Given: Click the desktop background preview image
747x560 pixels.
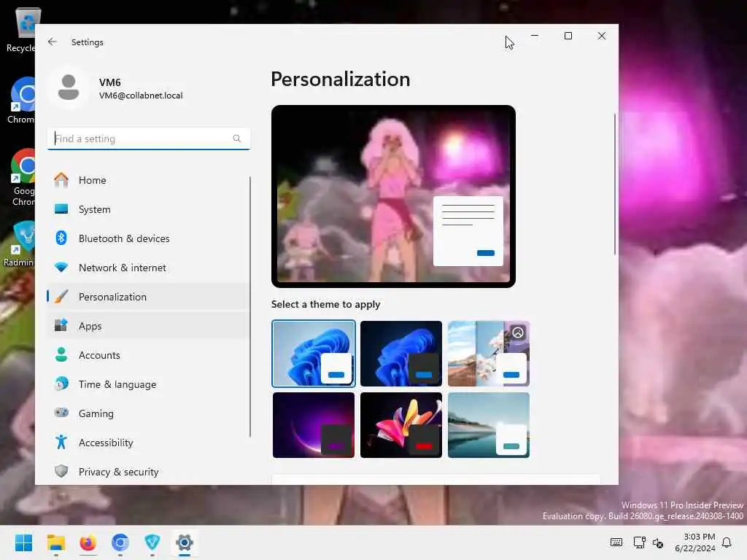Looking at the screenshot, I should (x=393, y=196).
